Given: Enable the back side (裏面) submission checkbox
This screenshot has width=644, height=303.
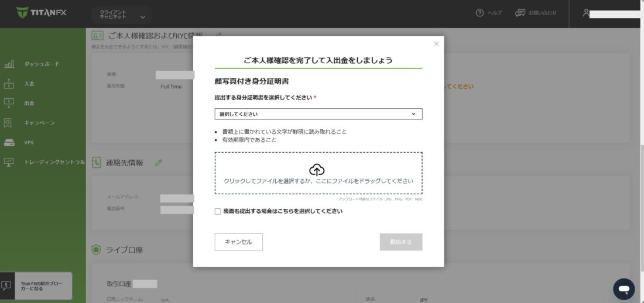Looking at the screenshot, I should 218,211.
